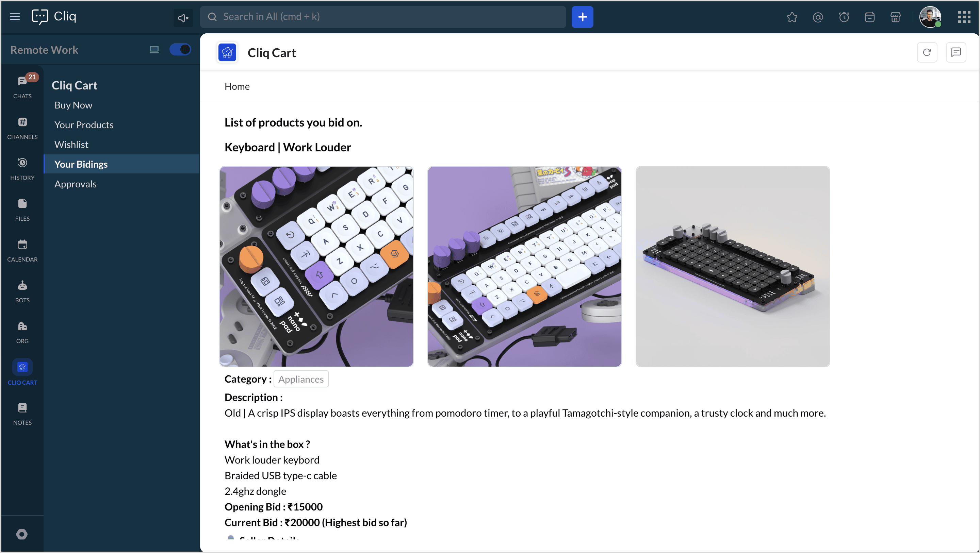Image resolution: width=980 pixels, height=553 pixels.
Task: Open the user profile avatar menu
Action: 930,17
